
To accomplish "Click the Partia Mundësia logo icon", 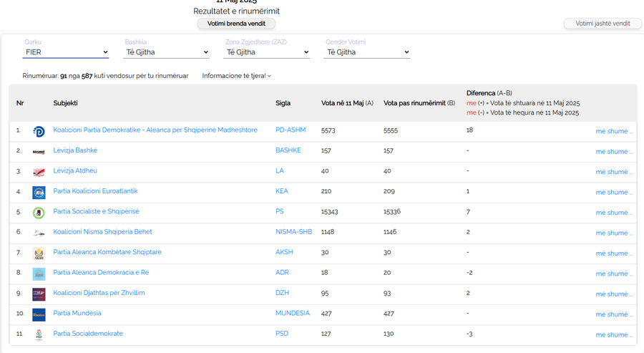I will coord(39,314).
